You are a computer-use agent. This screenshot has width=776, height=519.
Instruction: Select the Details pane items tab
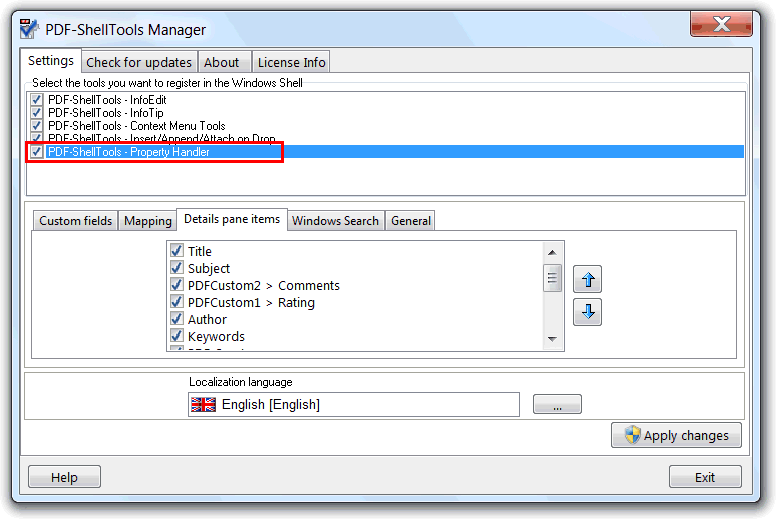pyautogui.click(x=232, y=219)
